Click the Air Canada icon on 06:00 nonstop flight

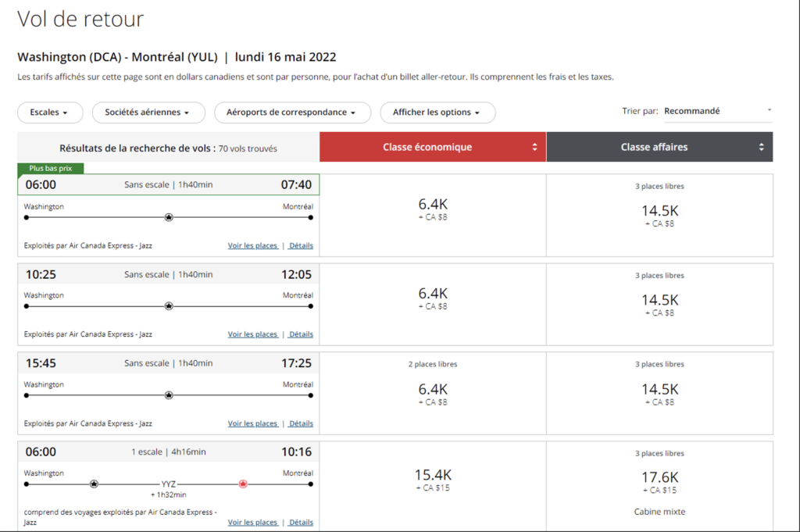169,217
